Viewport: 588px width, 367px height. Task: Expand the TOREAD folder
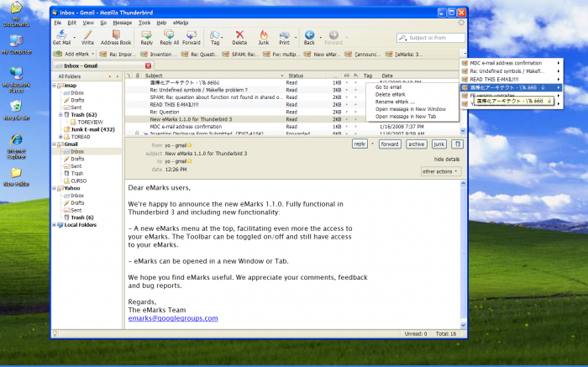[60, 137]
